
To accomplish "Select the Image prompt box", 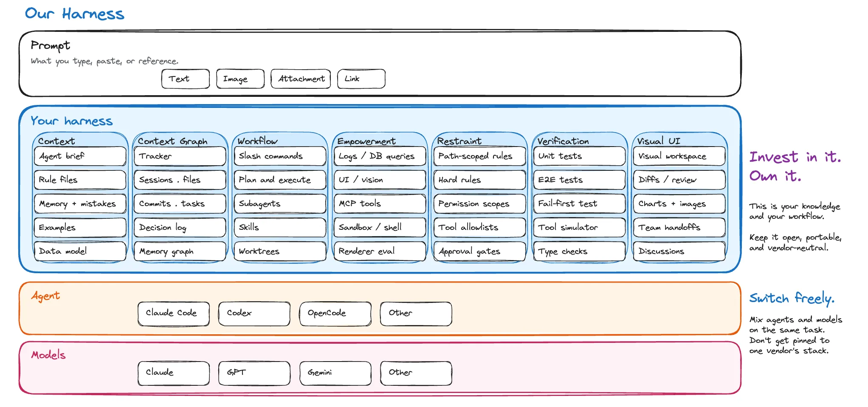I will point(240,79).
